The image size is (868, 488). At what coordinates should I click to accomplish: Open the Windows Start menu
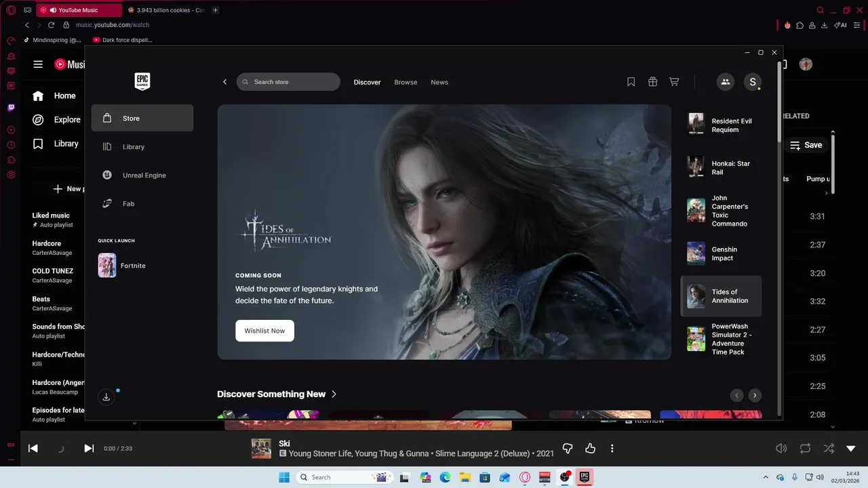284,477
